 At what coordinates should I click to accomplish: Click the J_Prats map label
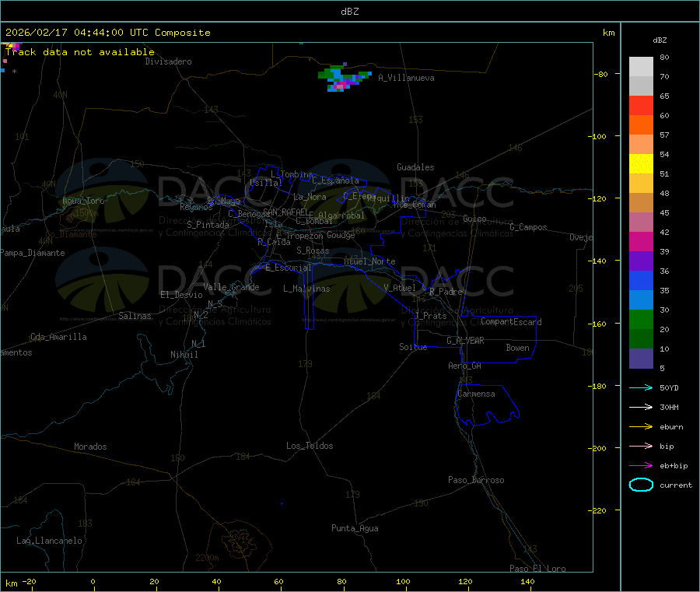[431, 316]
